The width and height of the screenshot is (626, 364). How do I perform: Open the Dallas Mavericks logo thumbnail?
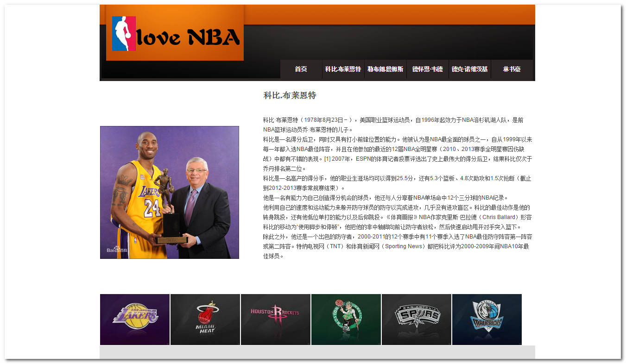[487, 320]
